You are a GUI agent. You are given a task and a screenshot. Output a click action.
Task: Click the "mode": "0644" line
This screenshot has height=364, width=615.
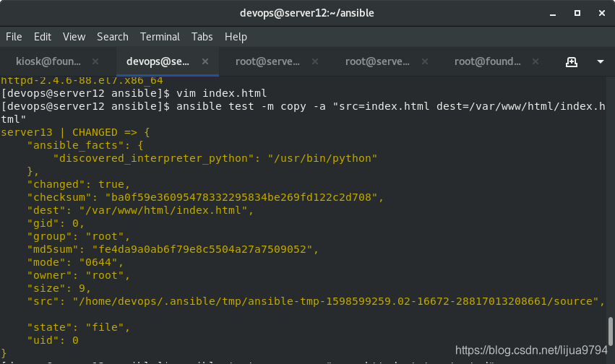(x=75, y=262)
